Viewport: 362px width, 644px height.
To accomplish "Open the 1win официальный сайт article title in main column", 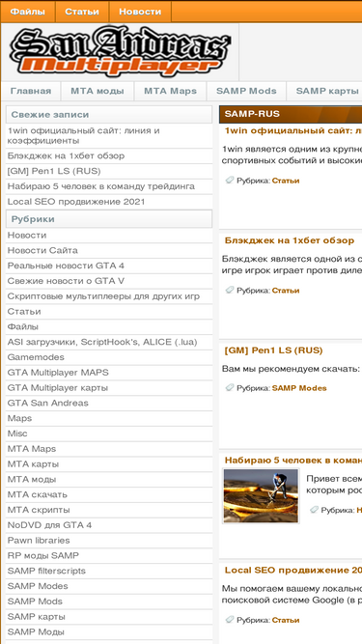I will tap(293, 130).
